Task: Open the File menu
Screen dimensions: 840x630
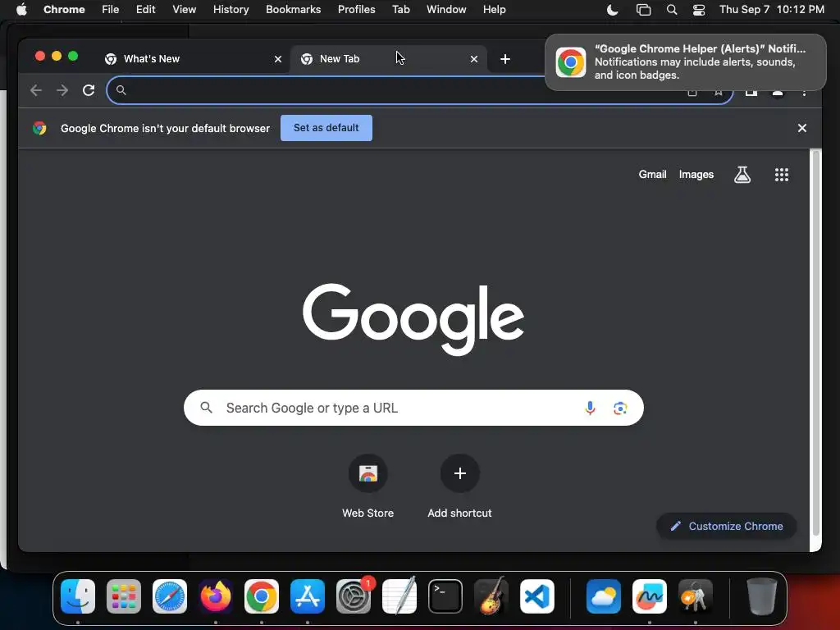Action: [x=111, y=10]
